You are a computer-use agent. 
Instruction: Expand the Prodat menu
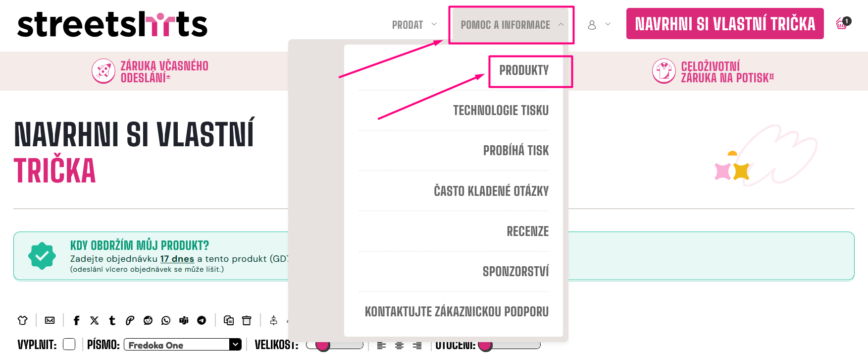pyautogui.click(x=414, y=25)
